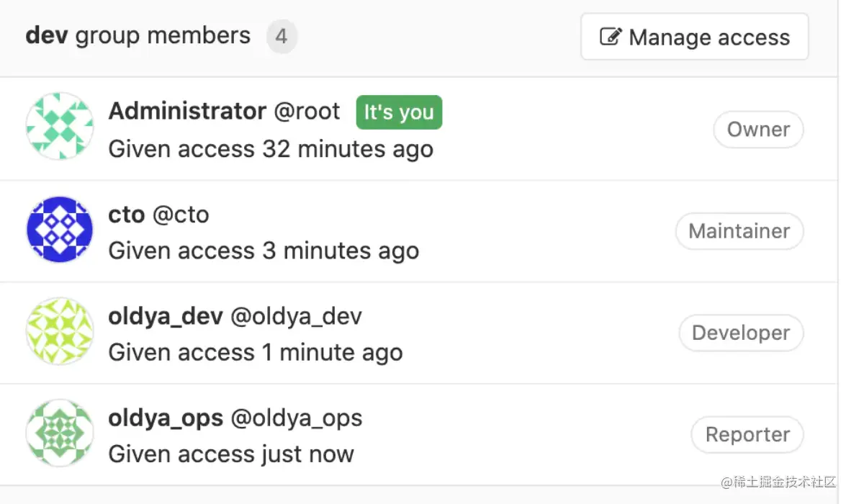Click the @root username text
The image size is (851, 504).
[x=307, y=111]
